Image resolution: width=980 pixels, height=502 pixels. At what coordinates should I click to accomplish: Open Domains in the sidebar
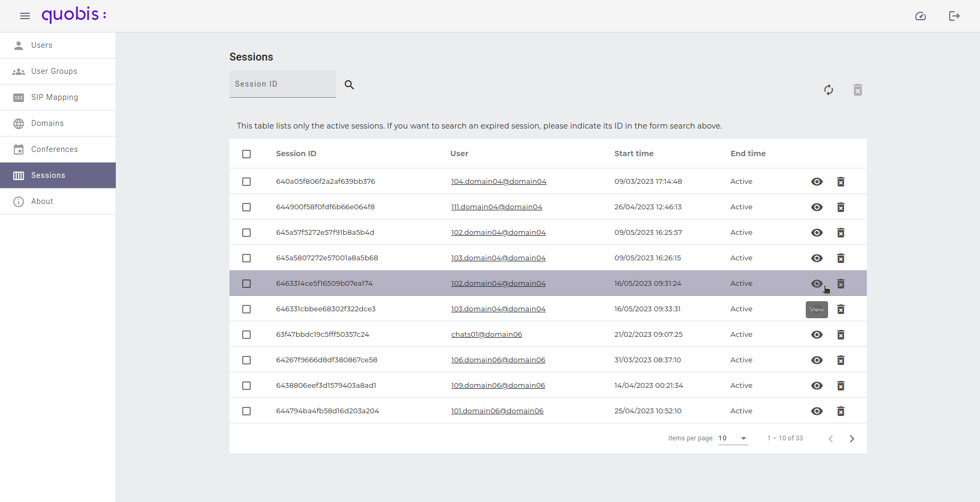[x=58, y=123]
